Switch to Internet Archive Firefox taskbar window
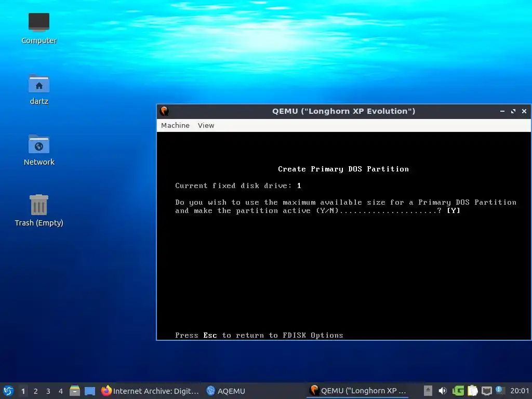This screenshot has height=399, width=532. [x=150, y=391]
